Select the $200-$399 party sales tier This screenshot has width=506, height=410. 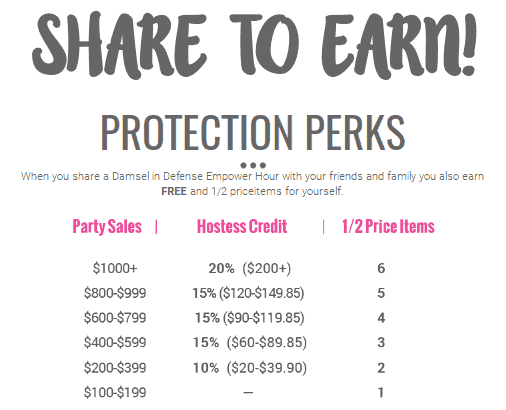(115, 368)
